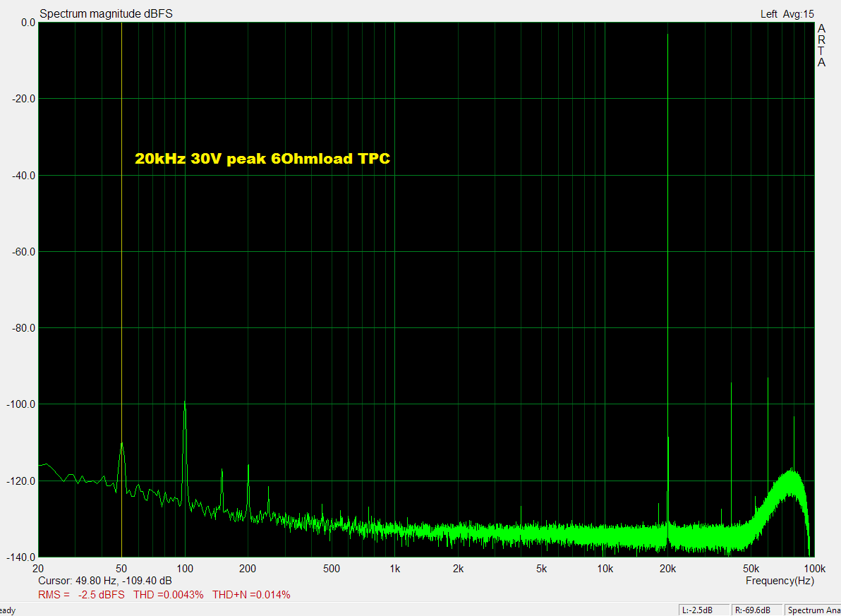Click the 'RMS = -2.5 dBFS' value
841x616 pixels.
click(82, 595)
